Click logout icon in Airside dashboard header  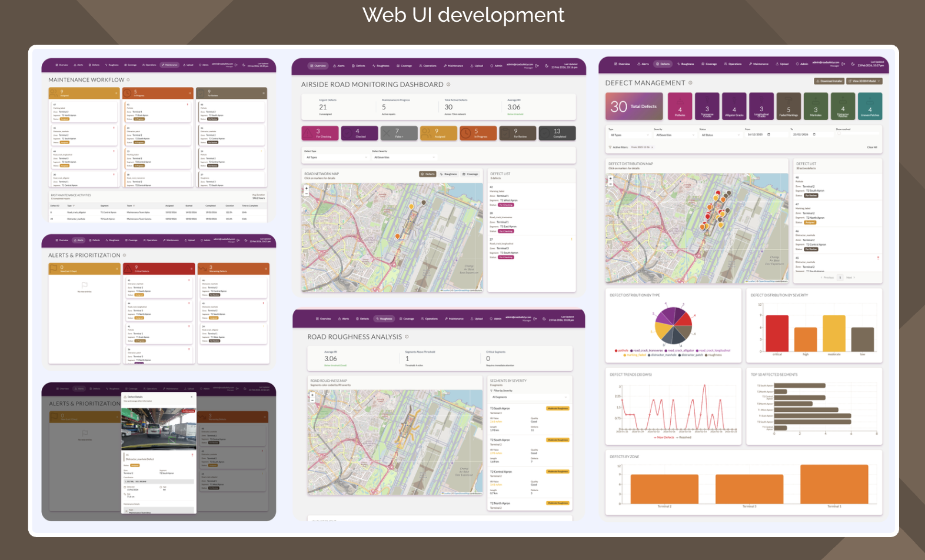pyautogui.click(x=537, y=65)
